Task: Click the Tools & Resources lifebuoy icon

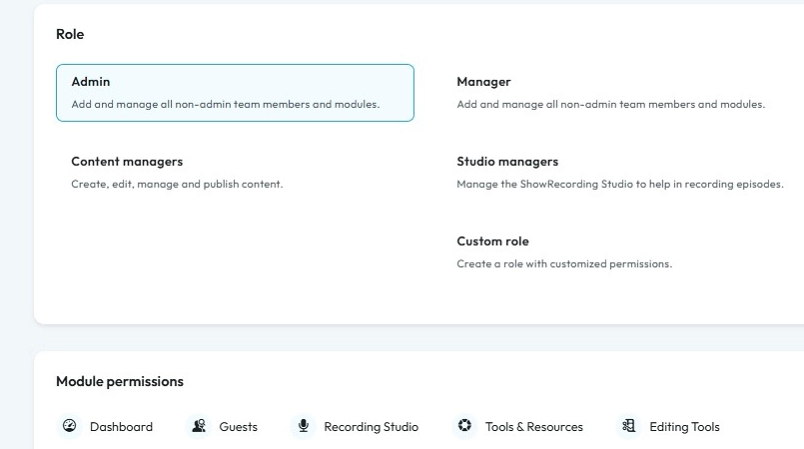Action: coord(464,427)
